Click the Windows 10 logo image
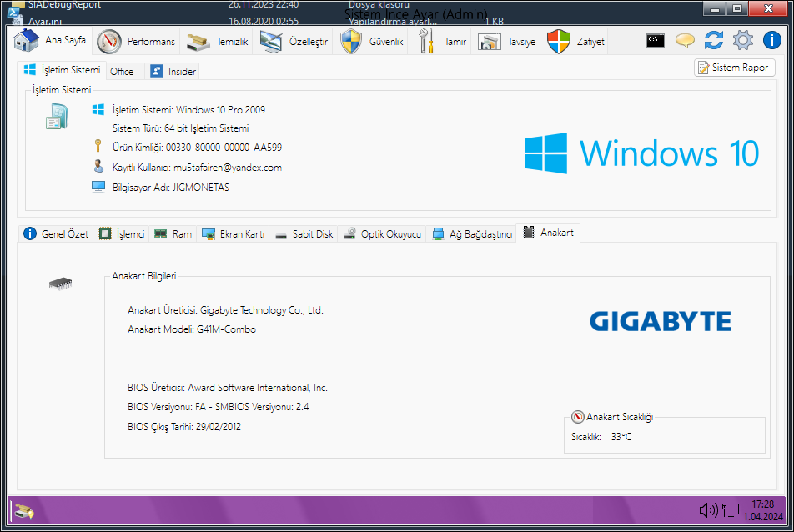Image resolution: width=794 pixels, height=532 pixels. (642, 153)
